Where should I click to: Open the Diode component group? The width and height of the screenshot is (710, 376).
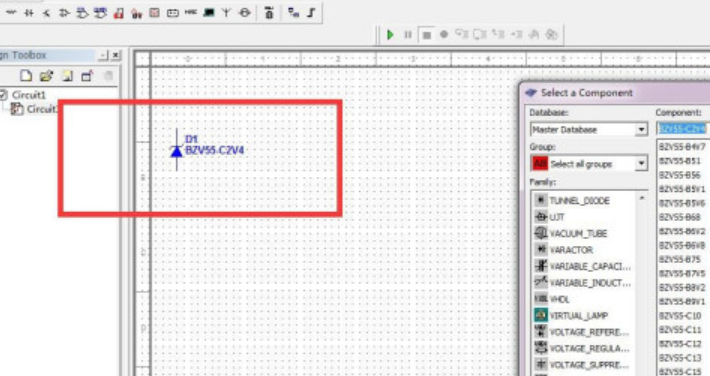[29, 13]
